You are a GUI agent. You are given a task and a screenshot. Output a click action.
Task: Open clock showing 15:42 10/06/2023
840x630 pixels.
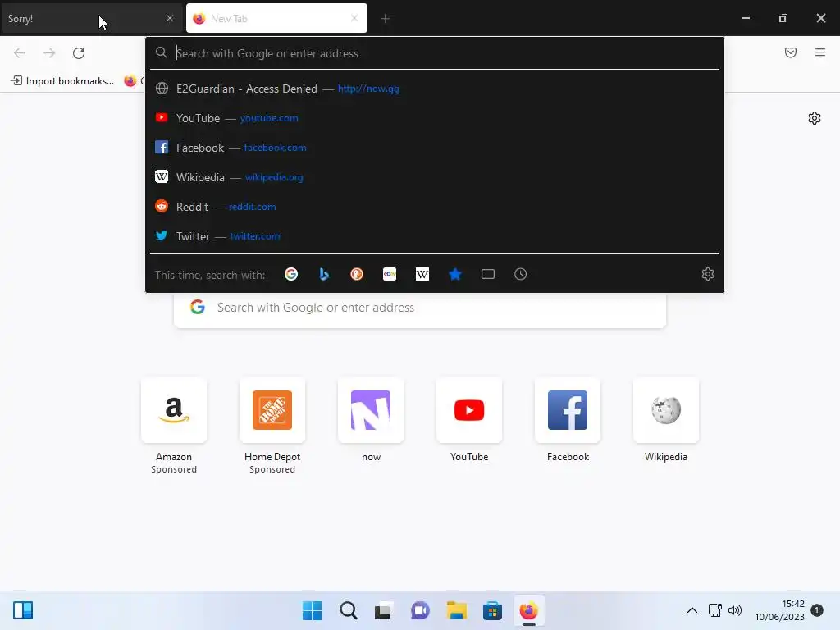click(779, 610)
